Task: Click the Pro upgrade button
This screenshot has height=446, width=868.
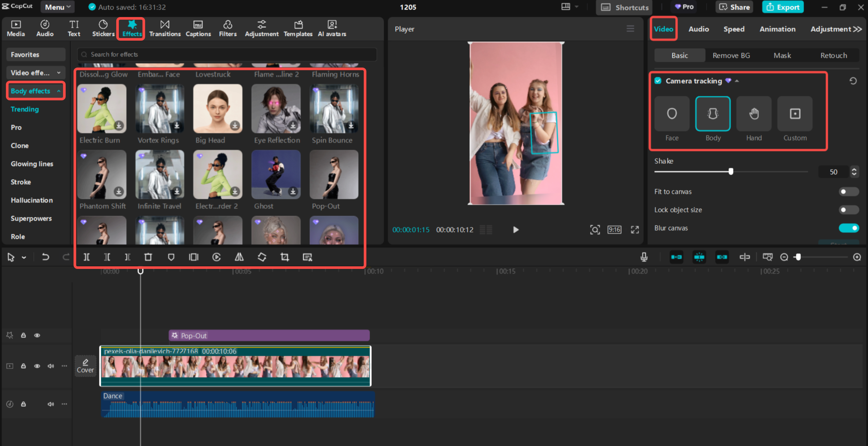Action: coord(684,7)
